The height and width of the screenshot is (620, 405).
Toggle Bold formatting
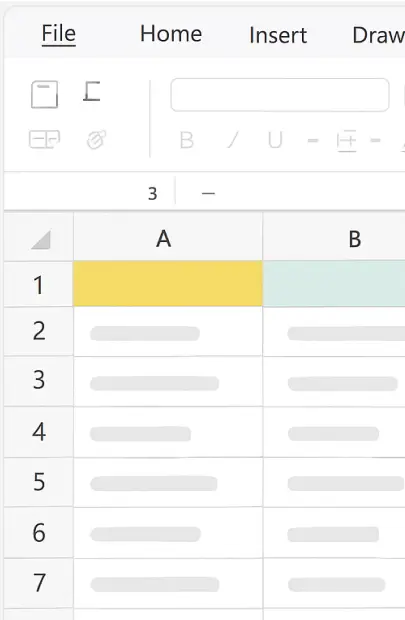click(x=186, y=140)
